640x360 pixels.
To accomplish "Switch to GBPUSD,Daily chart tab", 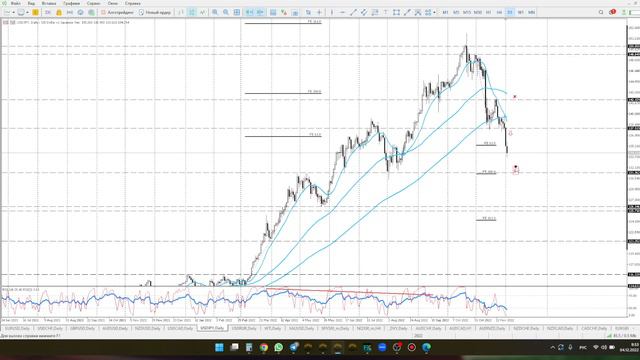I will pos(82,328).
